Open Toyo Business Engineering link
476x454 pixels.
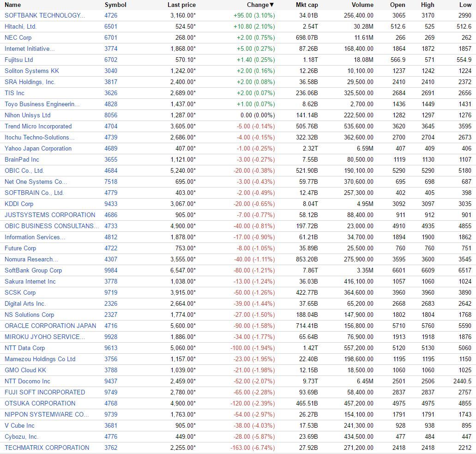pos(42,104)
